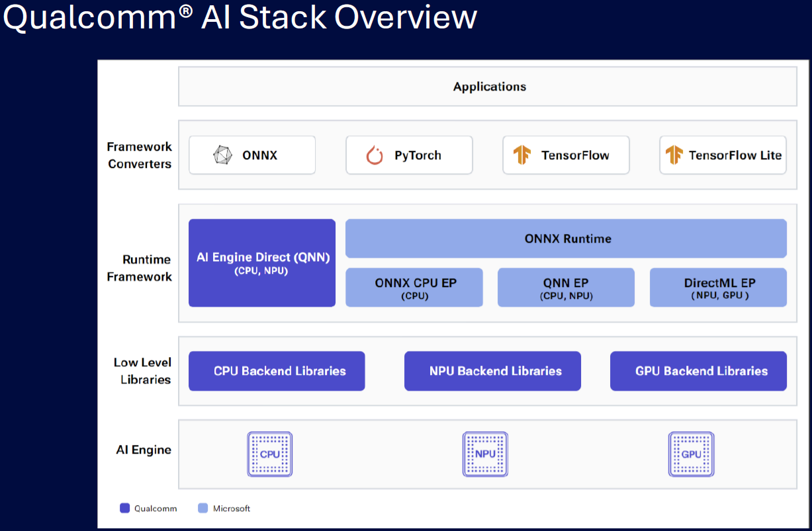The width and height of the screenshot is (812, 531).
Task: Select the GPU chip icon
Action: tap(691, 454)
